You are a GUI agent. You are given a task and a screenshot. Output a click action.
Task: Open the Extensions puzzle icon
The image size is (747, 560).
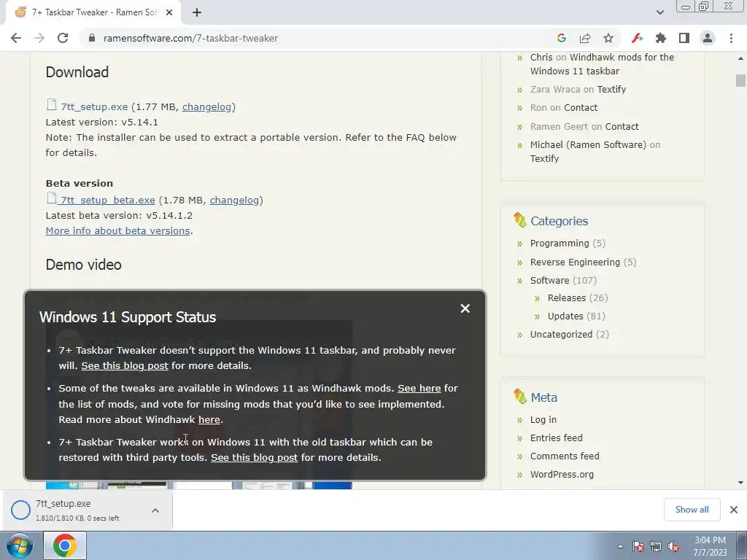tap(661, 38)
